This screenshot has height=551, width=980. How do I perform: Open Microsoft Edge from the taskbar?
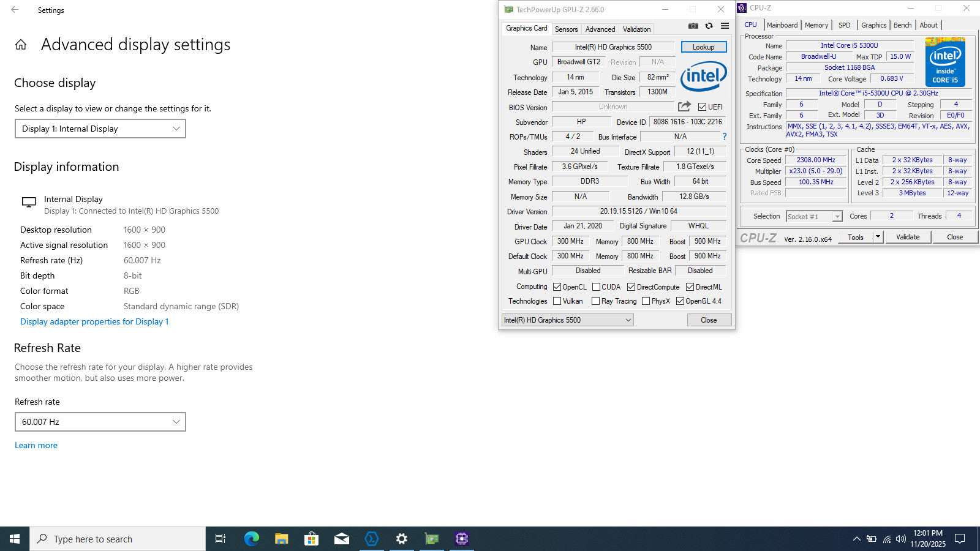pyautogui.click(x=251, y=539)
